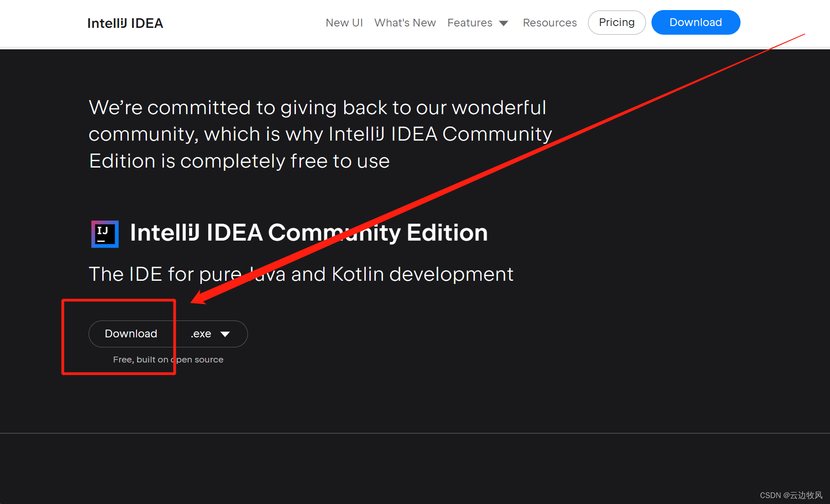Image resolution: width=830 pixels, height=504 pixels.
Task: Open the What's New page
Action: pyautogui.click(x=405, y=23)
